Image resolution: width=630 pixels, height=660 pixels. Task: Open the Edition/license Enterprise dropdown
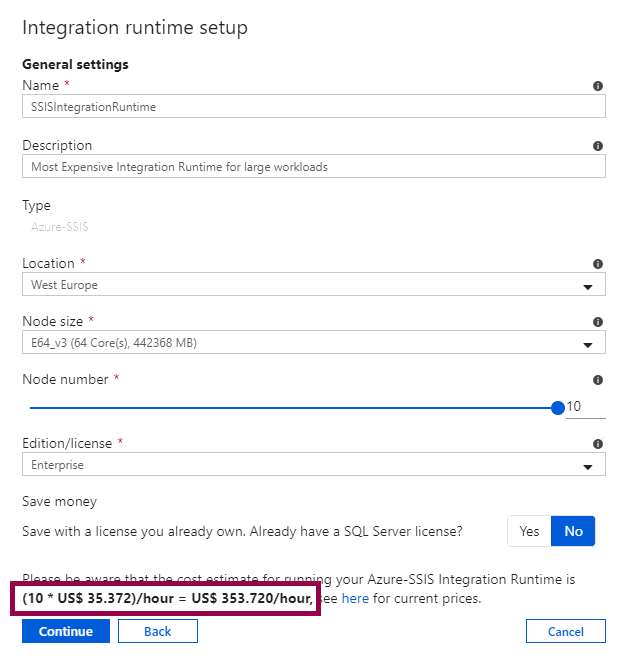313,465
